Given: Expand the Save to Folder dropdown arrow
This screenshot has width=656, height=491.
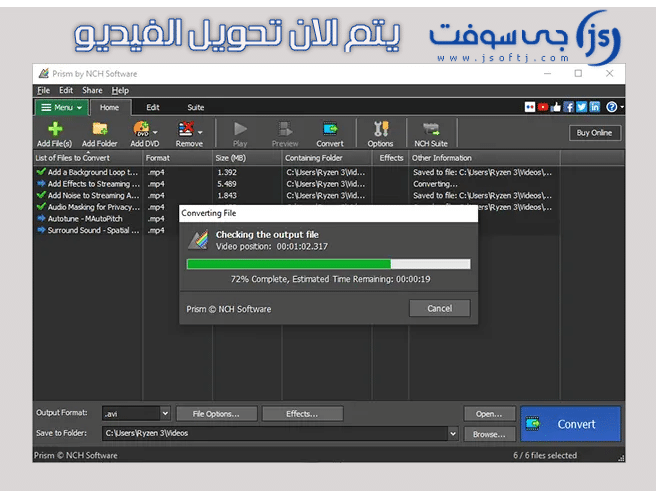Looking at the screenshot, I should pos(453,433).
